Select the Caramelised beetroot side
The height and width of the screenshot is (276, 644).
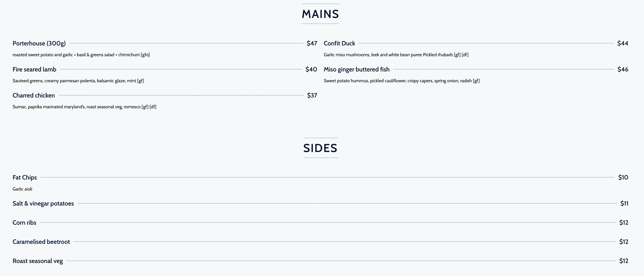pyautogui.click(x=41, y=242)
